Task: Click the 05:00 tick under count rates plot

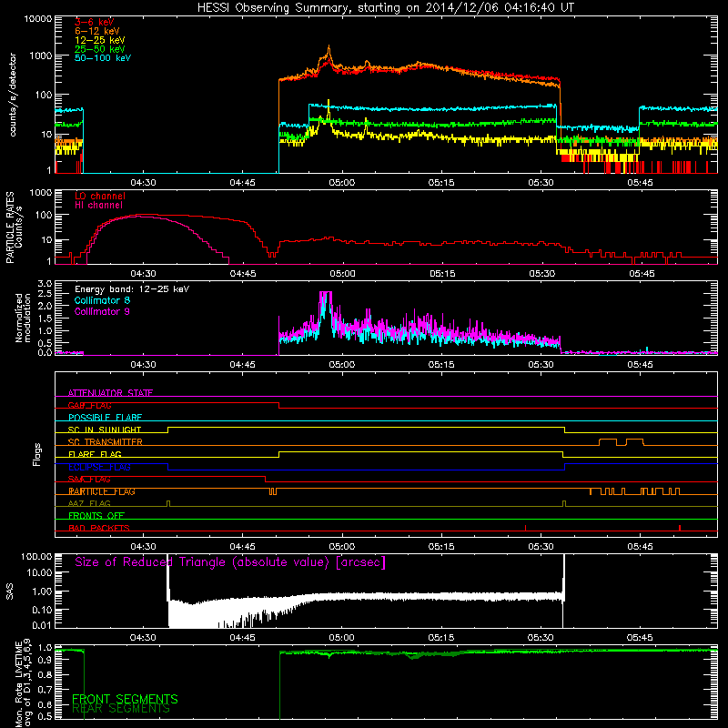Action: [342, 183]
